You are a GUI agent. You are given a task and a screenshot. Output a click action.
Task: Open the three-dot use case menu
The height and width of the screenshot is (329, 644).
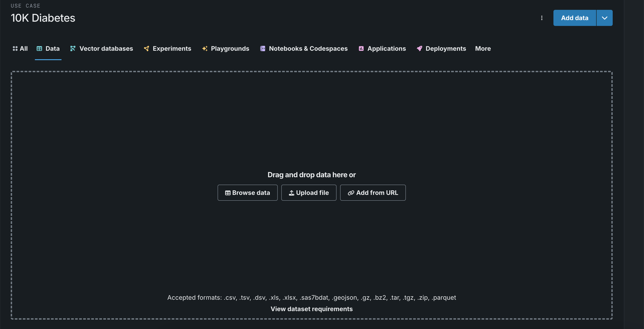[542, 18]
